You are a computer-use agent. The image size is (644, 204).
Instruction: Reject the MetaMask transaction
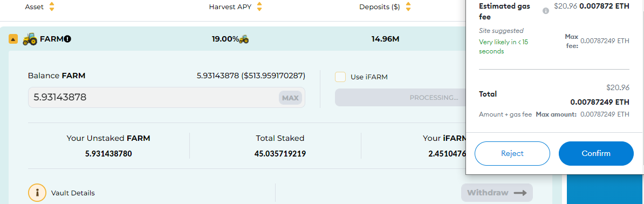(512, 153)
